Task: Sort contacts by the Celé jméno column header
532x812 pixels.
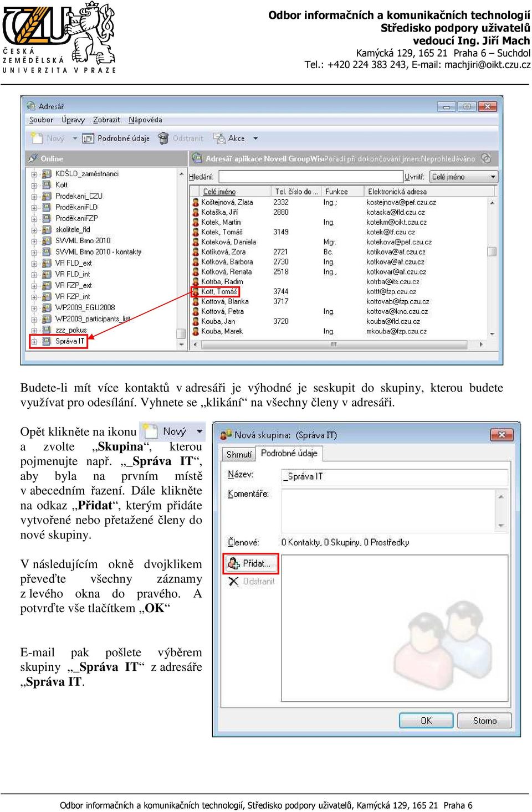Action: click(231, 192)
